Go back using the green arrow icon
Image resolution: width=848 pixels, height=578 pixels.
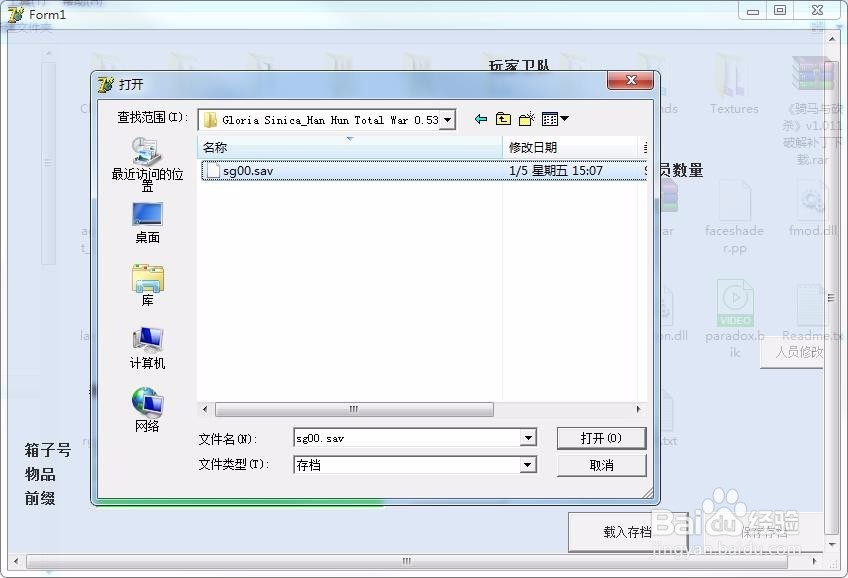coord(480,119)
